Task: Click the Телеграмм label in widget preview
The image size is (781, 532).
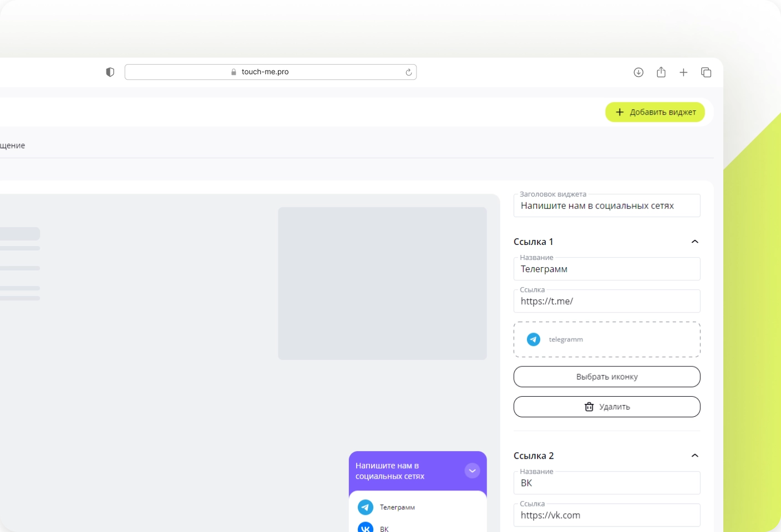Action: 397,507
